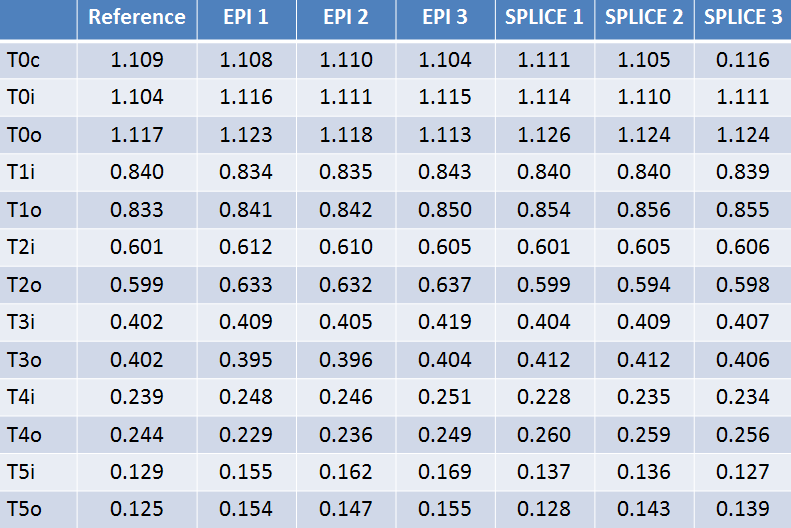Image resolution: width=791 pixels, height=528 pixels.
Task: Select the T2o row label
Action: coord(24,285)
